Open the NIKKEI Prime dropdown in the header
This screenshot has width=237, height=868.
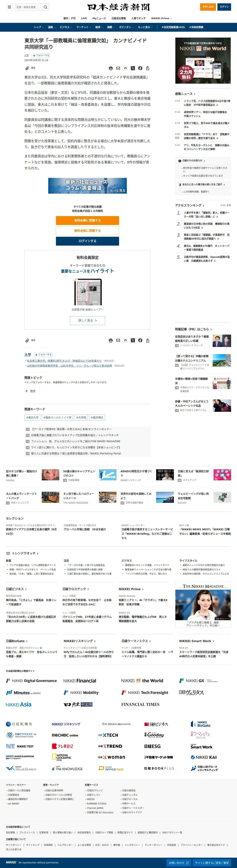pos(161,18)
